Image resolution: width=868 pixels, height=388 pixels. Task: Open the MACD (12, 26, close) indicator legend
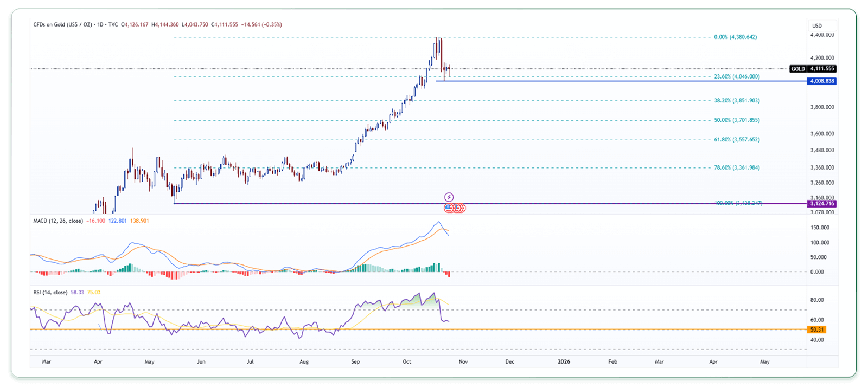point(58,221)
